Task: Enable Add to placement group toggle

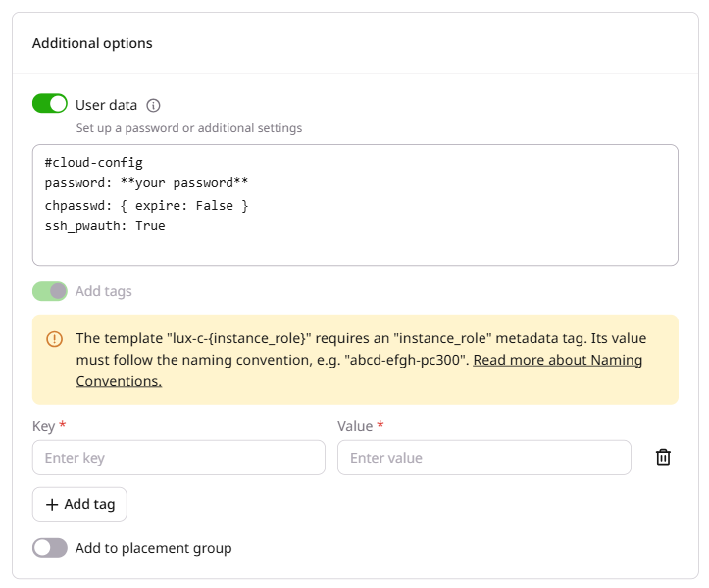Action: point(50,548)
